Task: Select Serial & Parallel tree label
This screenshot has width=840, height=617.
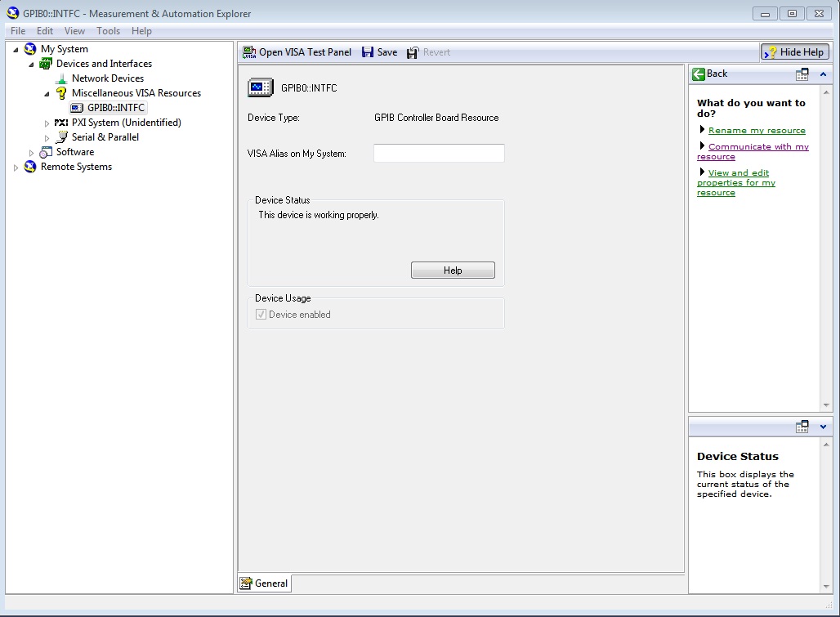Action: [105, 137]
